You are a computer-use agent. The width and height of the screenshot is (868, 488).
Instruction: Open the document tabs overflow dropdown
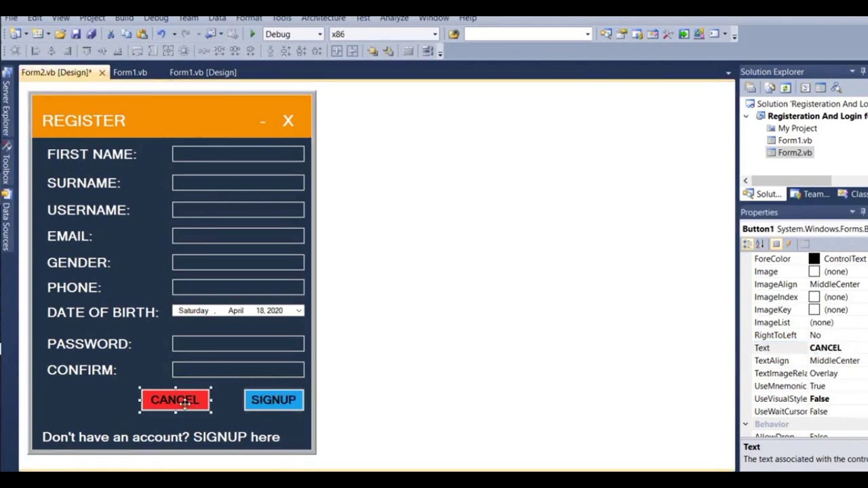(728, 73)
